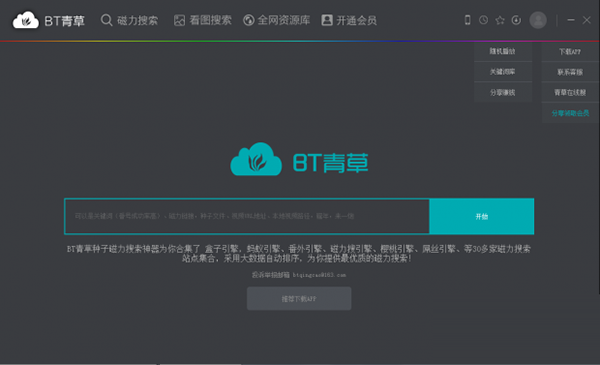Open history via the clock icon
Viewport: 600px width, 365px height.
pos(483,20)
